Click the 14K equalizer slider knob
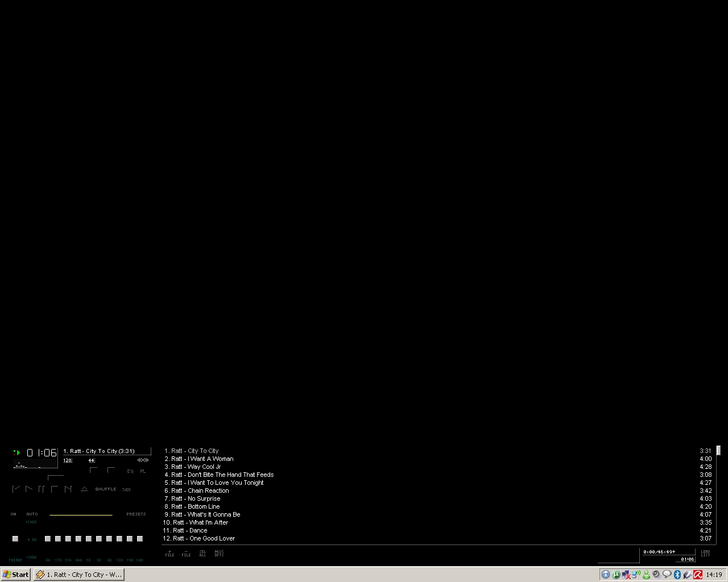This screenshot has width=728, height=582. [130, 539]
